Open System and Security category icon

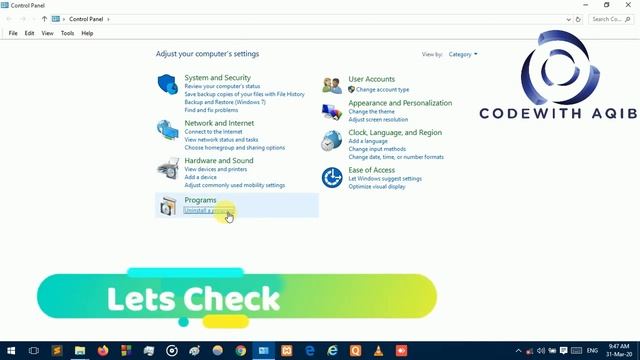(167, 84)
